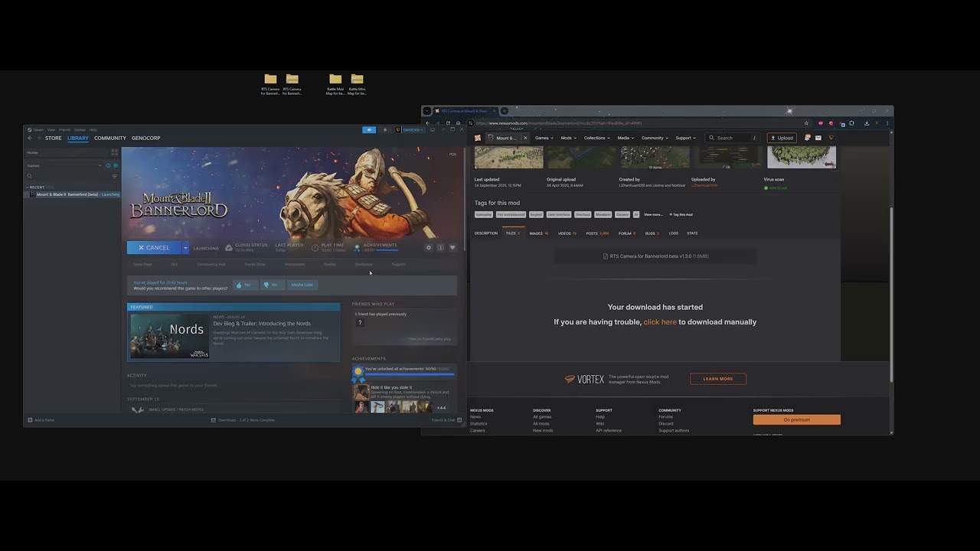
Task: Open the Workshop link in Steam
Action: tap(364, 264)
